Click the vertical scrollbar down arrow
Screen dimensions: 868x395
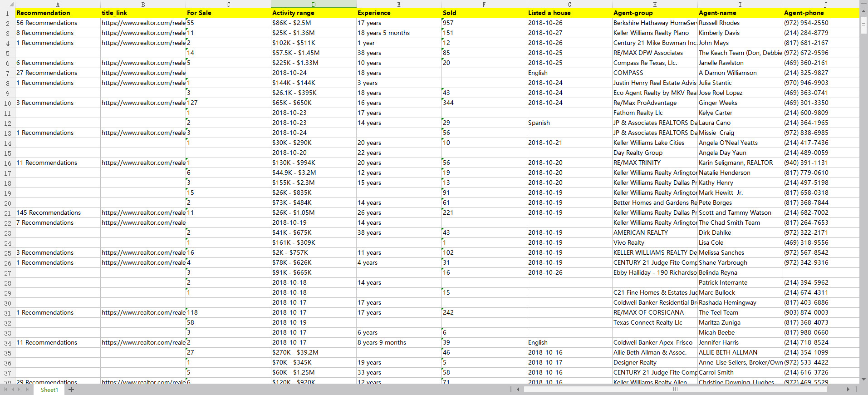(864, 379)
